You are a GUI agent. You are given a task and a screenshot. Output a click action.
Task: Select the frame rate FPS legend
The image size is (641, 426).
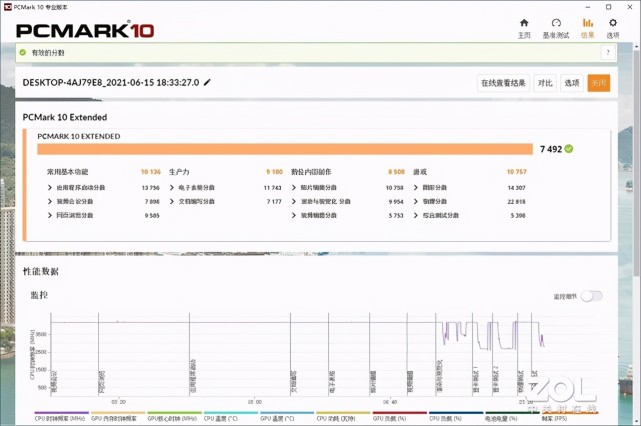coord(569,417)
